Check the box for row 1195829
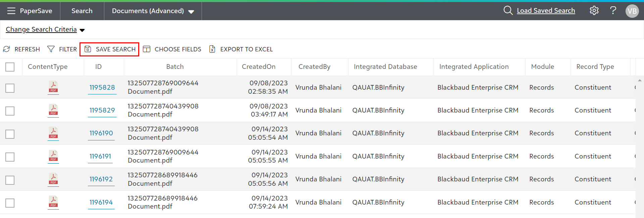 (x=10, y=111)
